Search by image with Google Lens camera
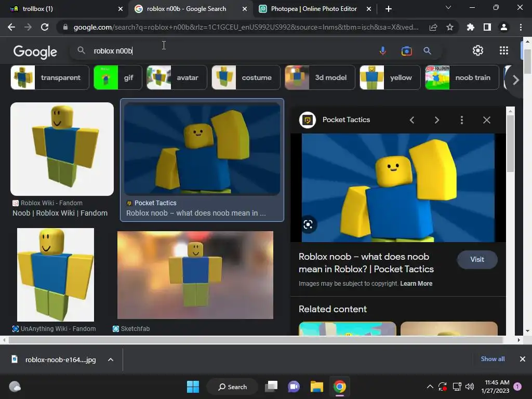 [406, 51]
